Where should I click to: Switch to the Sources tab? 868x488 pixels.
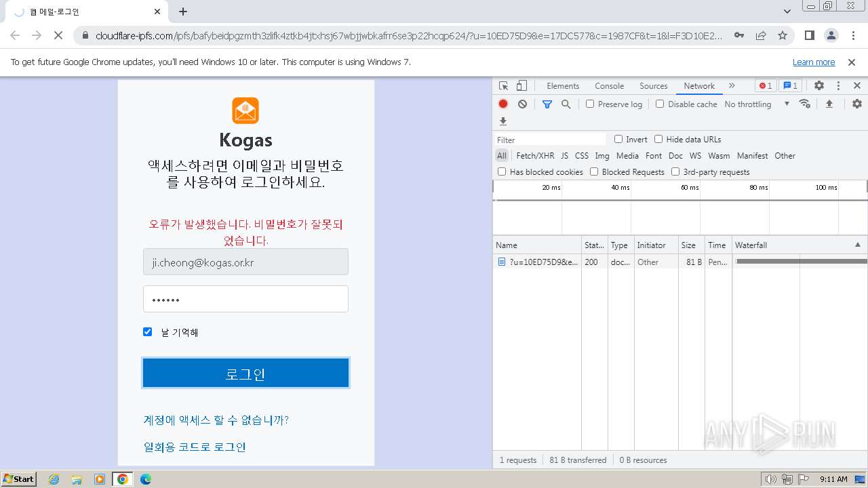coord(654,86)
